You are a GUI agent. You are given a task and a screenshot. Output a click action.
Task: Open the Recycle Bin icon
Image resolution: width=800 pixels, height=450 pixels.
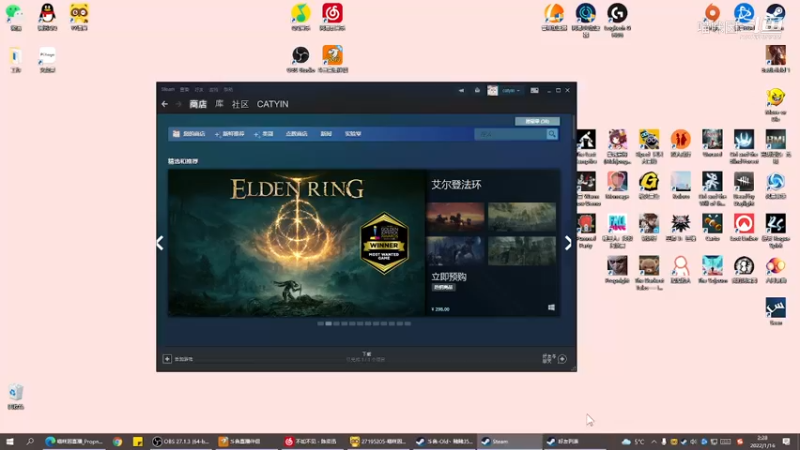click(15, 397)
